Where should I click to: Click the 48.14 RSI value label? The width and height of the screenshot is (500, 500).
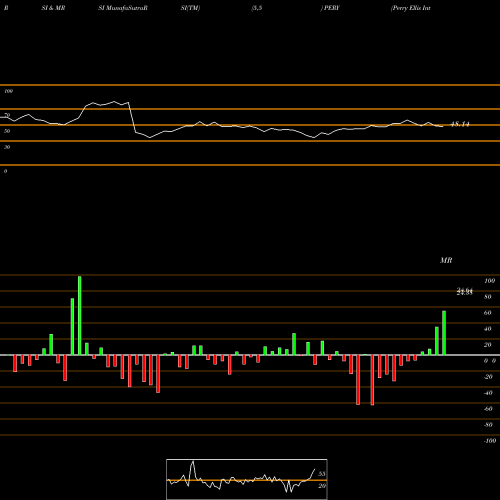click(460, 124)
